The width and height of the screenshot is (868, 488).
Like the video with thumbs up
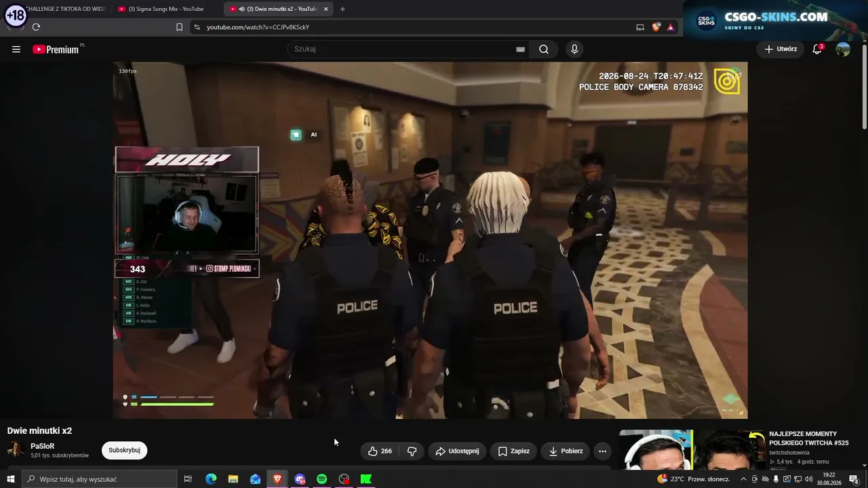point(380,451)
